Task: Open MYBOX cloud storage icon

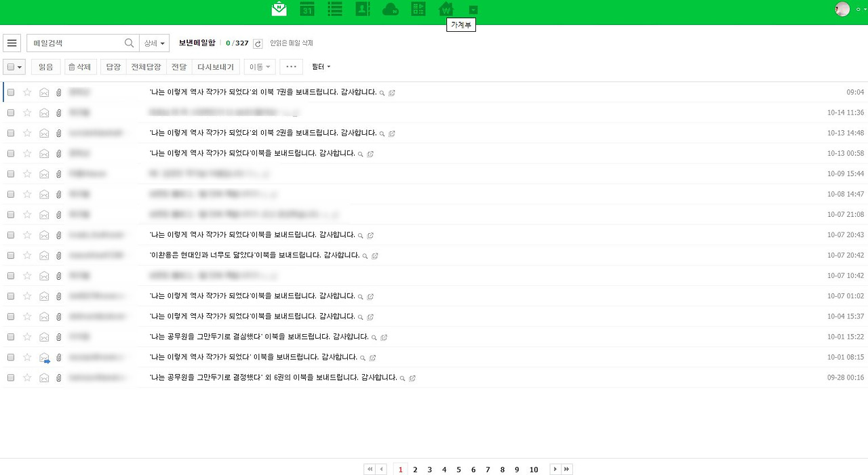Action: pos(390,9)
